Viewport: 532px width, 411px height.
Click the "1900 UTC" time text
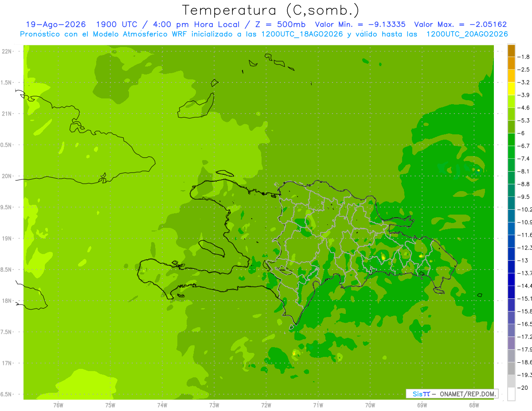click(x=118, y=24)
